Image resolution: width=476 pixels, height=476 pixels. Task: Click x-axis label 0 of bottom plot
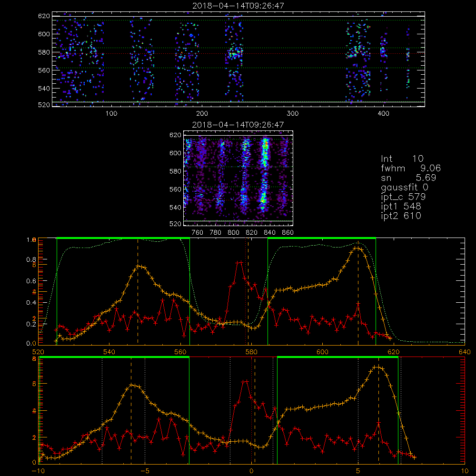252,471
